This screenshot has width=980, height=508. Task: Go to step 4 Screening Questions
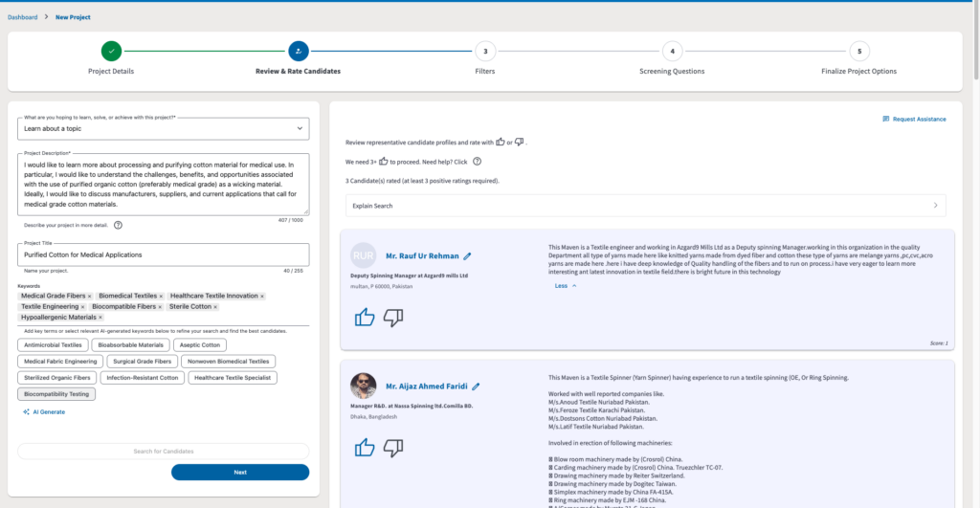tap(672, 52)
